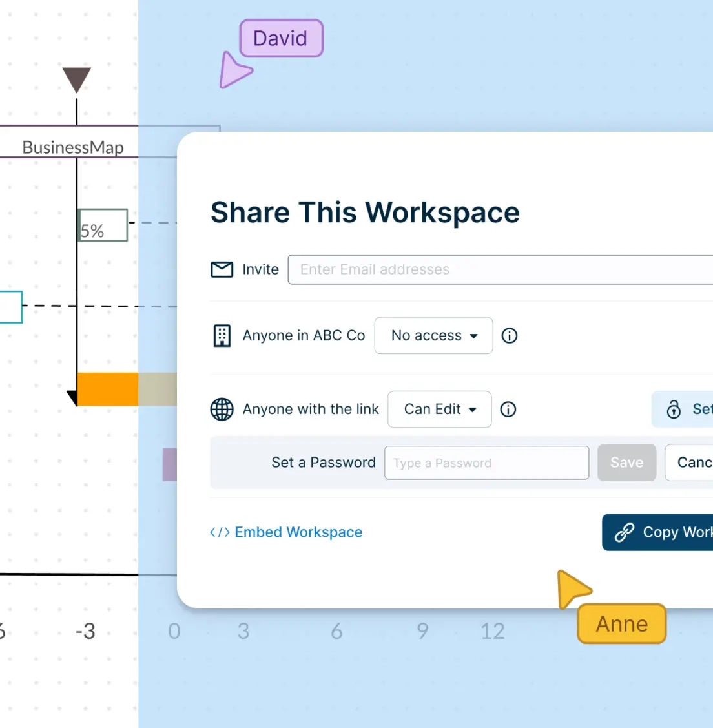Click the info icon next to No access

(509, 335)
